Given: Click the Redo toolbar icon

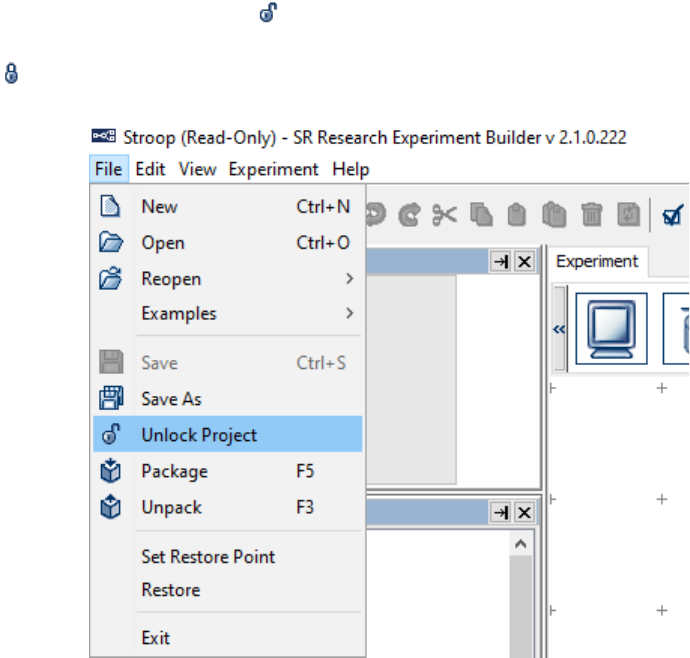Looking at the screenshot, I should (409, 215).
